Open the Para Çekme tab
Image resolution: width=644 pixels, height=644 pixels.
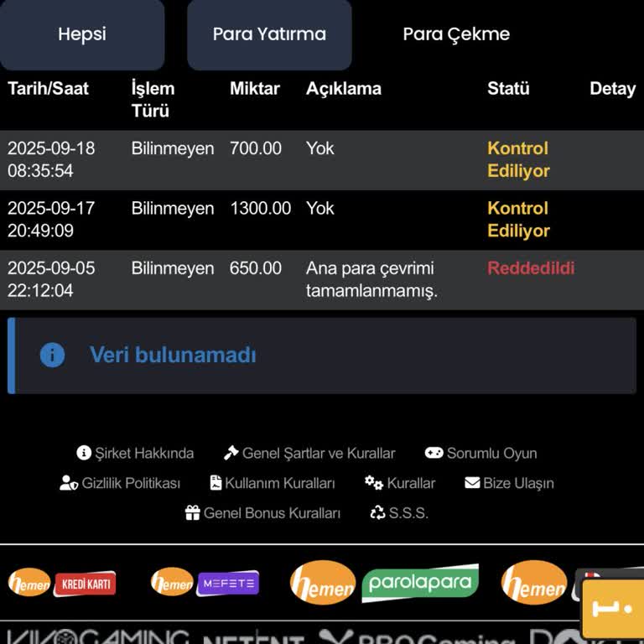(x=456, y=34)
